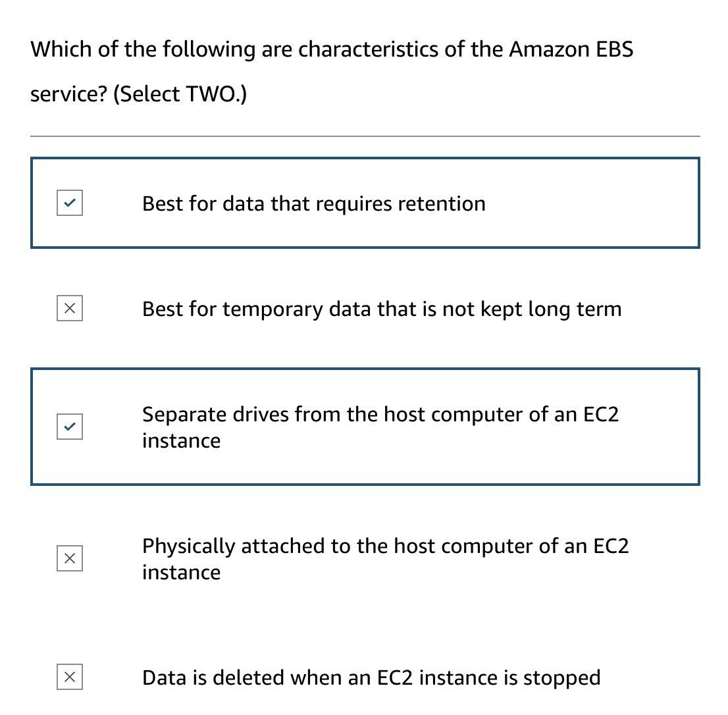Choose the "Best for temporary data" answer text
This screenshot has height=715, width=728.
point(381,309)
